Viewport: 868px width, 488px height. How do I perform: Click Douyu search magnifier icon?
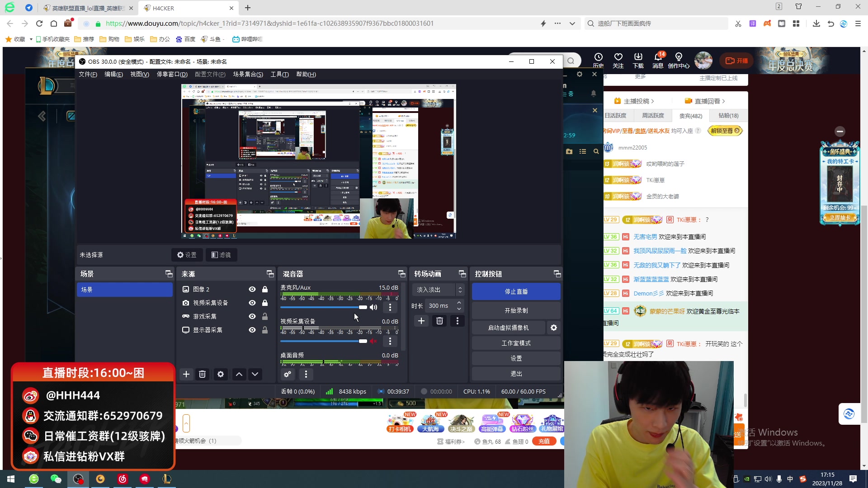click(x=571, y=61)
